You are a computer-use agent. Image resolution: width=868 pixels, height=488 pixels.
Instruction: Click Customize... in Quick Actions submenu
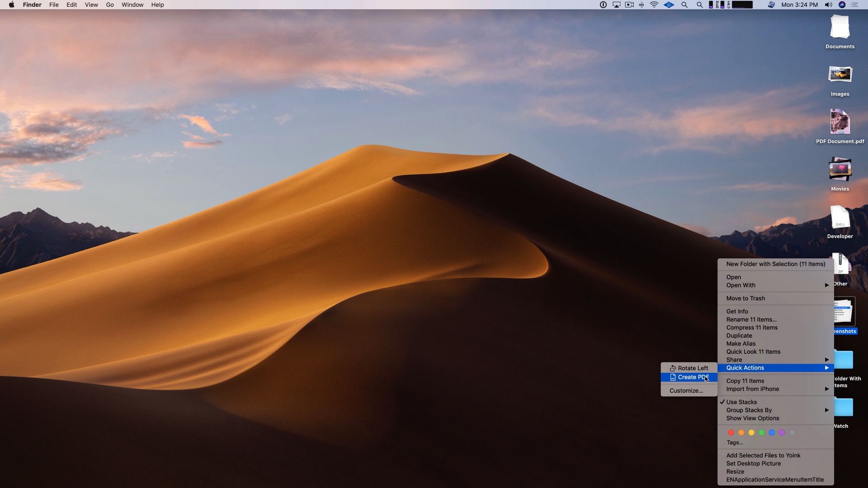[686, 391]
